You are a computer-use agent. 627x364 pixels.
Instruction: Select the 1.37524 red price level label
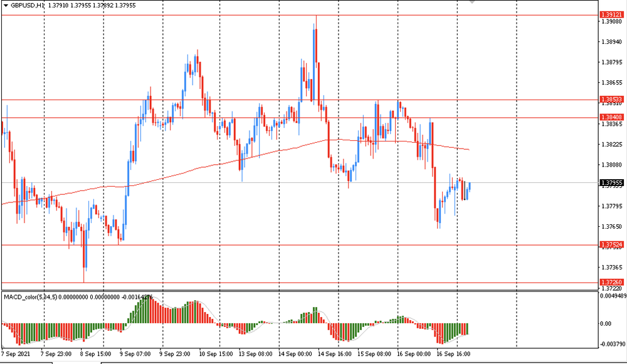point(612,244)
